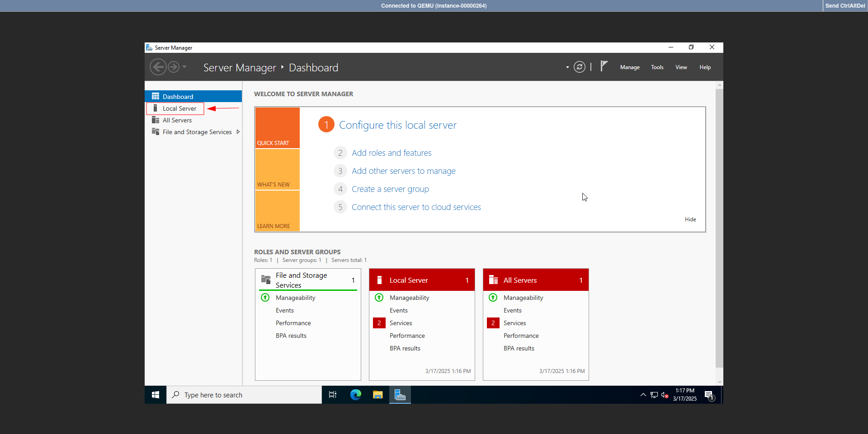
Task: Open the Tools menu
Action: (x=657, y=67)
